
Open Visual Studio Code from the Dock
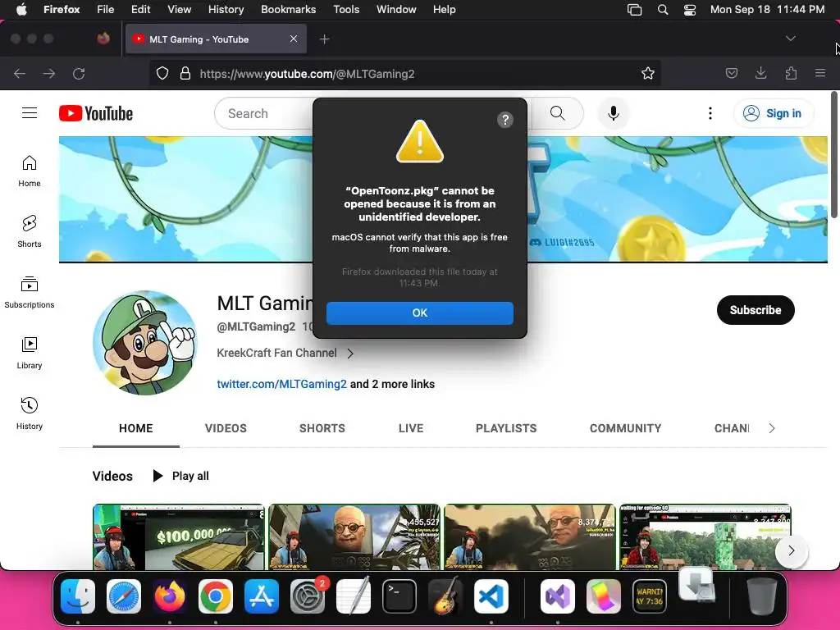coord(491,596)
